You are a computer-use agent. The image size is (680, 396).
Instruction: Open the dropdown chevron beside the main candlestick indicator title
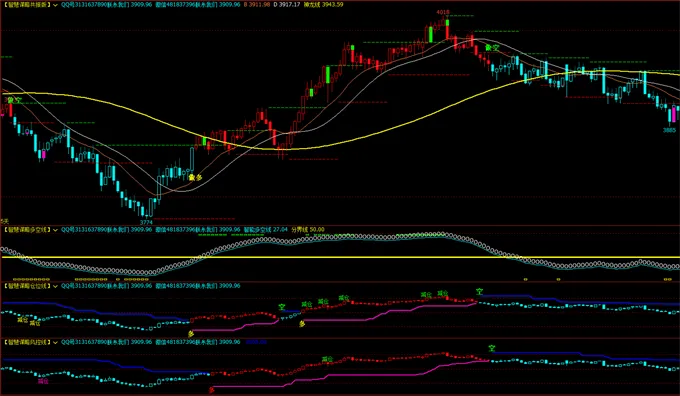55,5
